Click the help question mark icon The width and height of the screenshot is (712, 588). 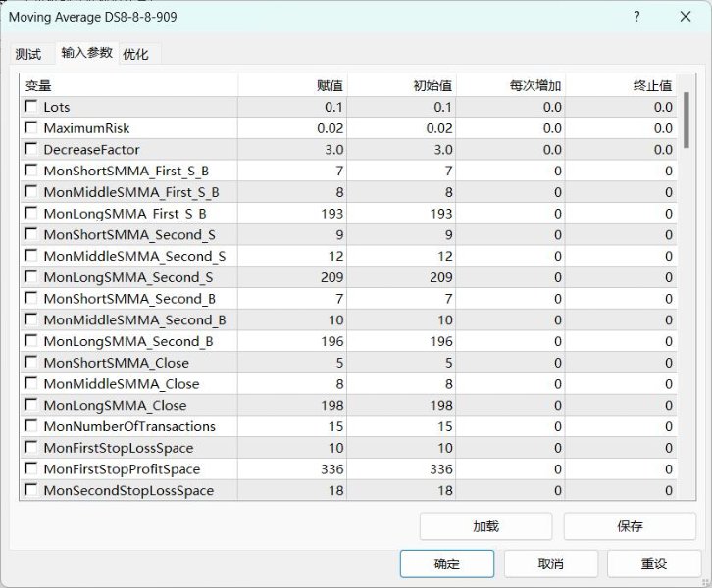[x=636, y=17]
